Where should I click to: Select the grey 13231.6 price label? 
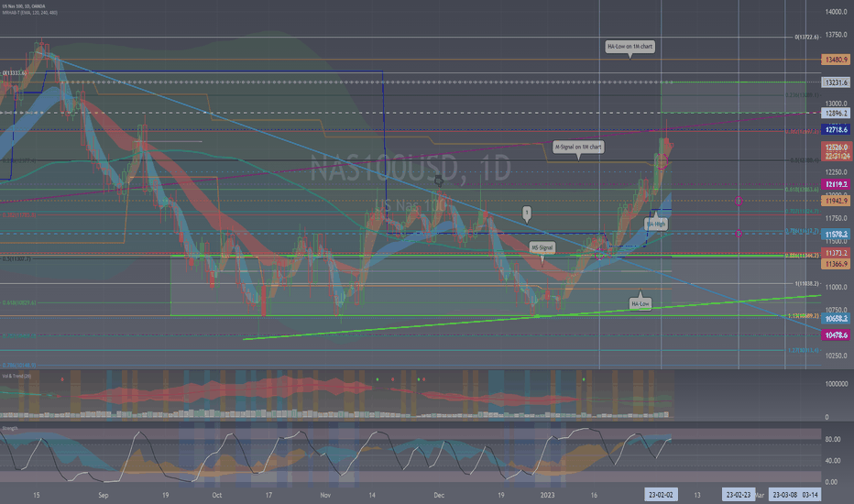[x=836, y=82]
